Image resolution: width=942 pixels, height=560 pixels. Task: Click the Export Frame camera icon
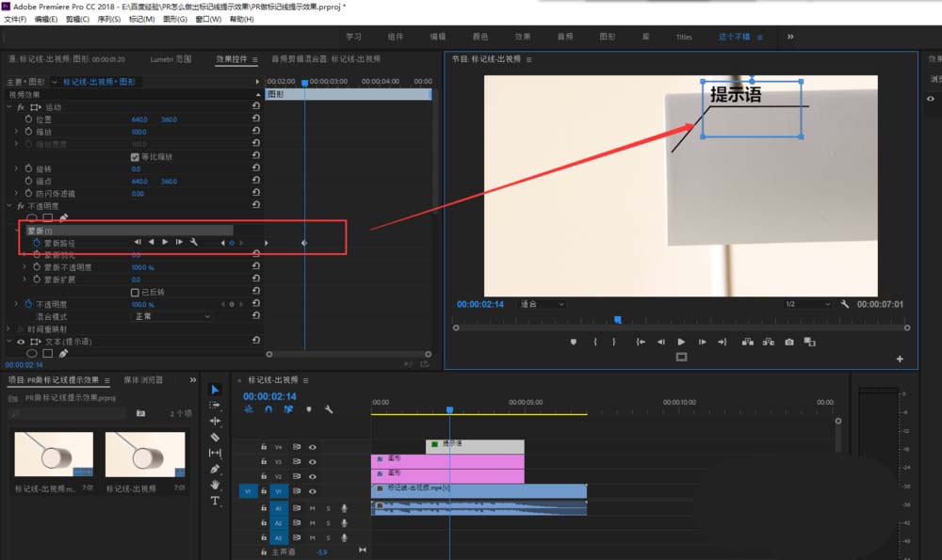(788, 342)
